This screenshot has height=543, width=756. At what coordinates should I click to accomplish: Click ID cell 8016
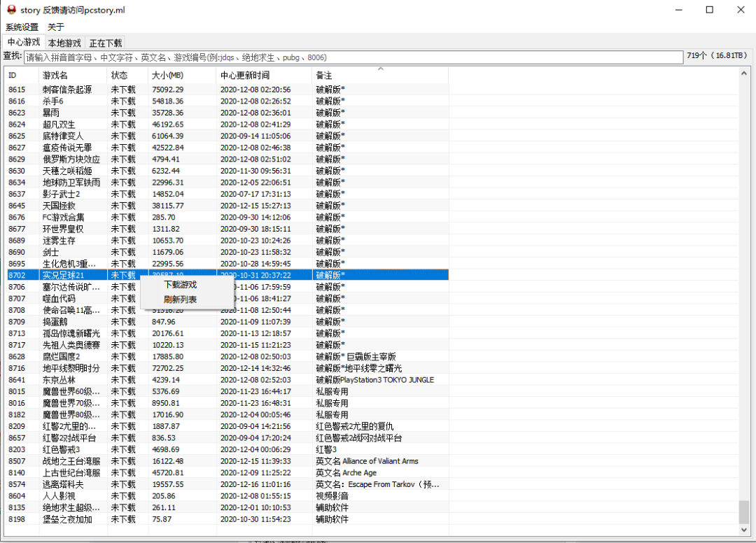[x=17, y=403]
